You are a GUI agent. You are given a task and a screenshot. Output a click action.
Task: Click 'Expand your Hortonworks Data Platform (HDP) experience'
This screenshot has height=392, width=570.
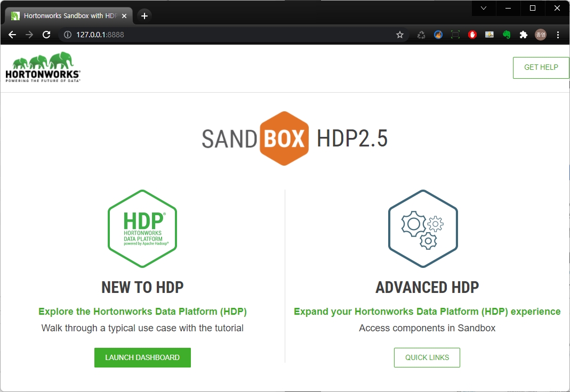tap(427, 312)
